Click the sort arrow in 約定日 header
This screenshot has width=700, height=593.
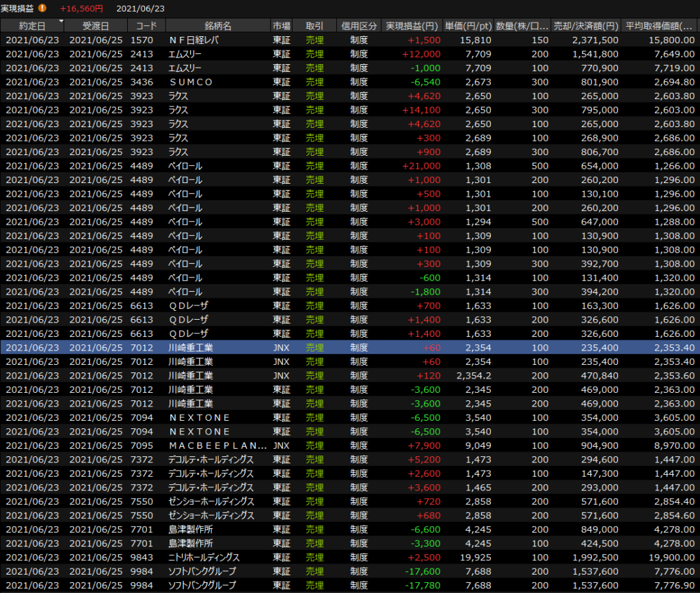(62, 22)
